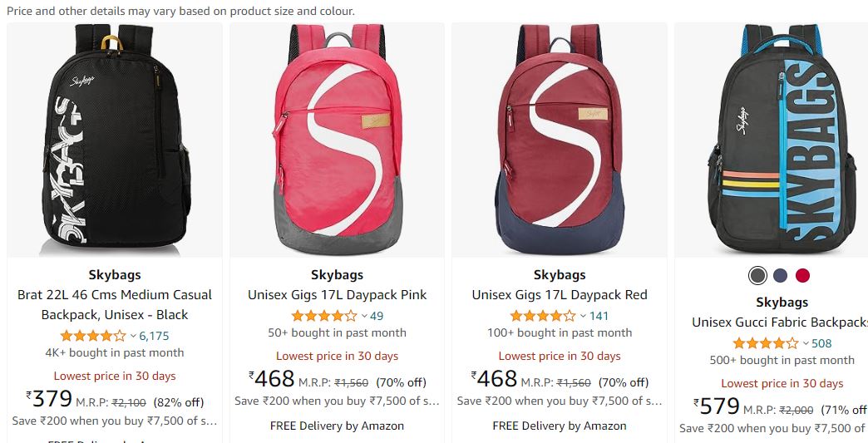Open the star rating on the Gucci Fabric Backpack
The width and height of the screenshot is (868, 443).
(766, 343)
